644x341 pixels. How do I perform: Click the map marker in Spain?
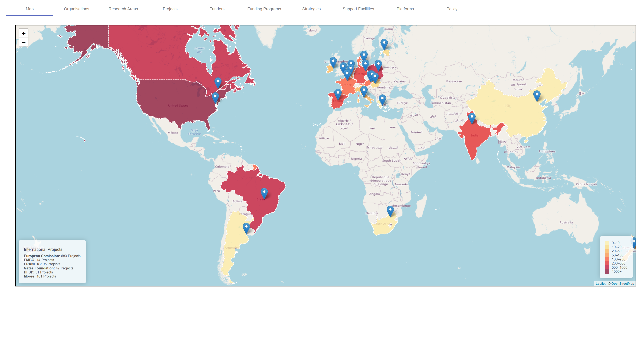coord(338,94)
